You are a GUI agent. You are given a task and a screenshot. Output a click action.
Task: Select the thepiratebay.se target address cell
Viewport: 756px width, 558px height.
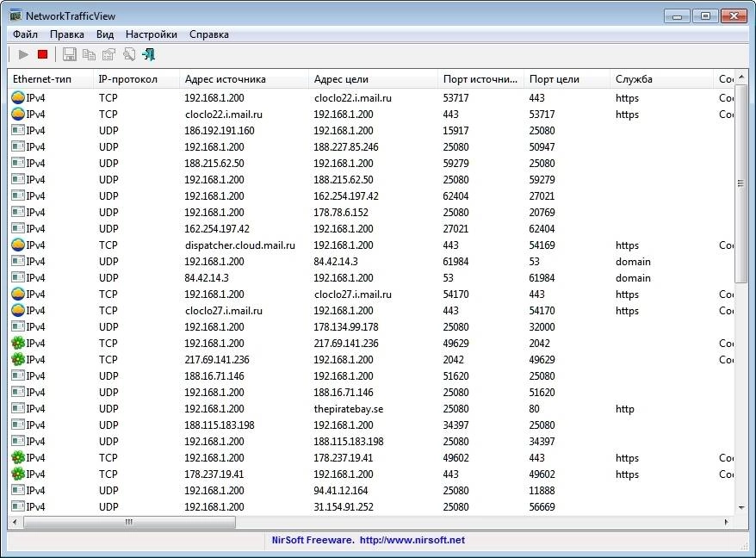pyautogui.click(x=349, y=409)
